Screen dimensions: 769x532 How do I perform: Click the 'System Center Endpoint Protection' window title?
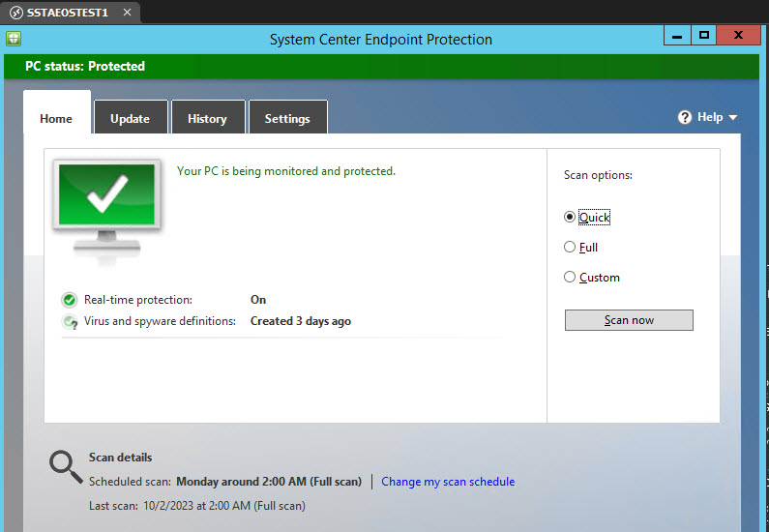click(381, 40)
